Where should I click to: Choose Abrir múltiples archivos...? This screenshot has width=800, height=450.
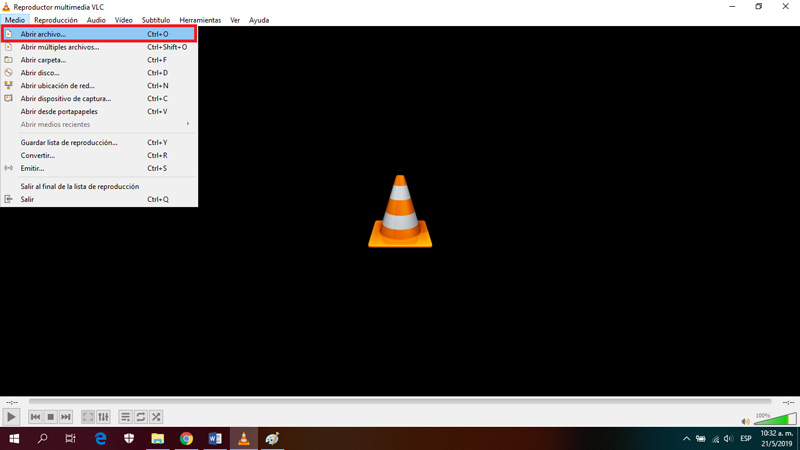click(x=98, y=47)
